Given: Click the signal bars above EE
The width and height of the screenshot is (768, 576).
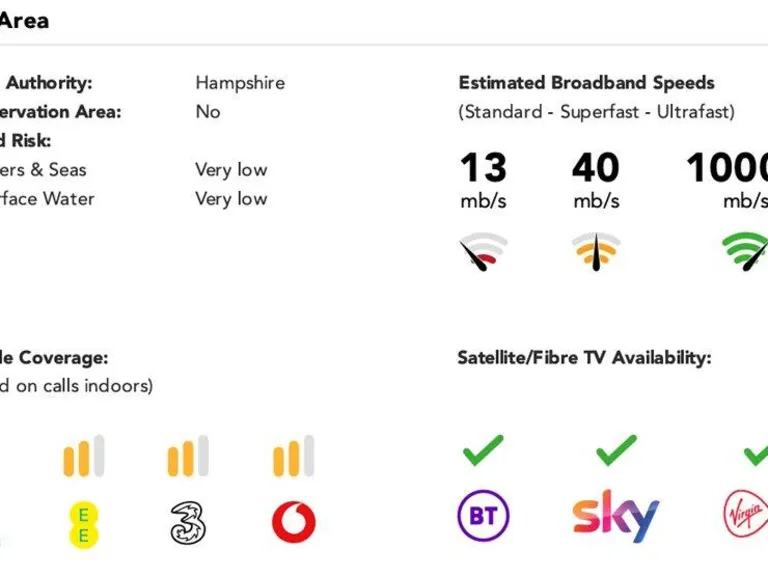Looking at the screenshot, I should pyautogui.click(x=84, y=457).
